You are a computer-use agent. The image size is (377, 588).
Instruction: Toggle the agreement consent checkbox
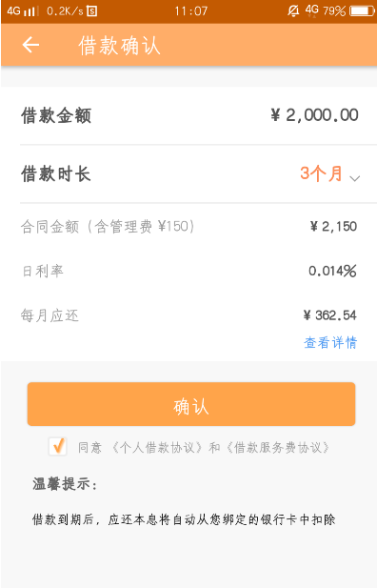tap(58, 446)
